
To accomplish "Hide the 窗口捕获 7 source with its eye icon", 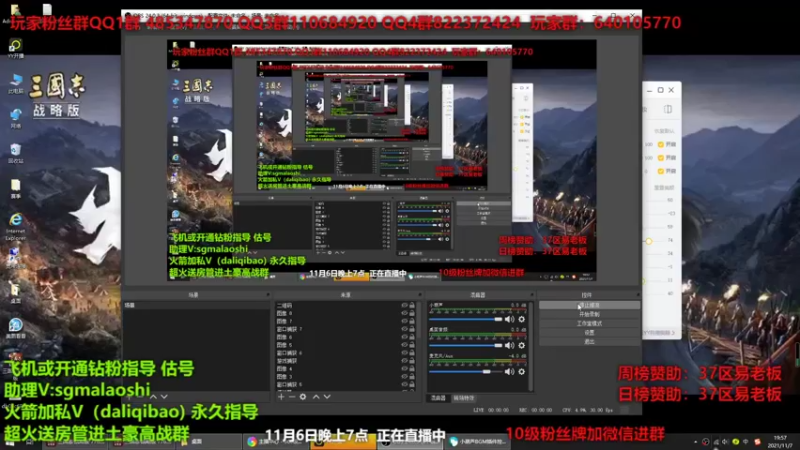I will [x=404, y=329].
